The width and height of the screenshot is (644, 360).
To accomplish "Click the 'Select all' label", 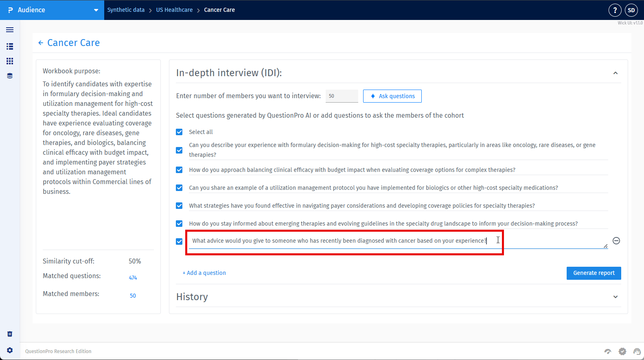I will 201,132.
